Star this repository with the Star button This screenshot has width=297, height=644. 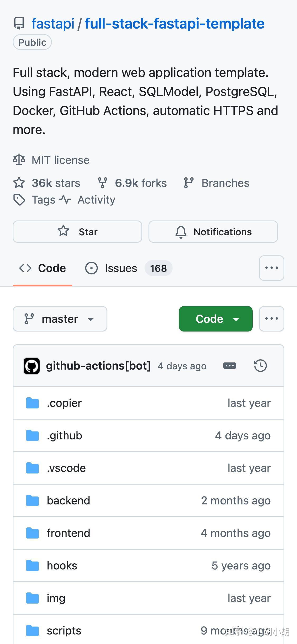tap(77, 232)
